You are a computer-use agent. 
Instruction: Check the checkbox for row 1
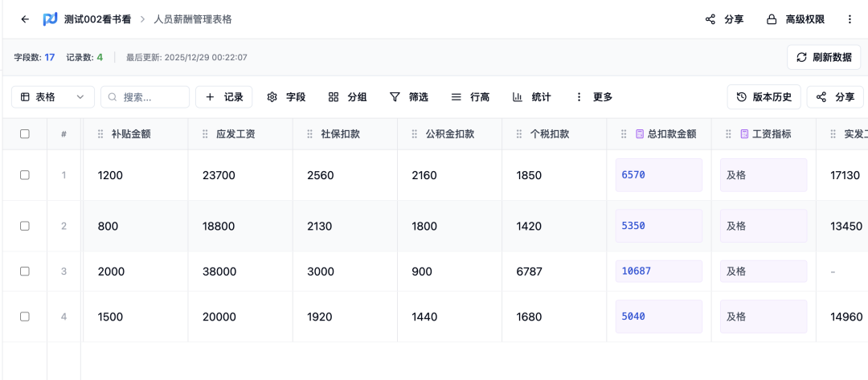[x=24, y=175]
